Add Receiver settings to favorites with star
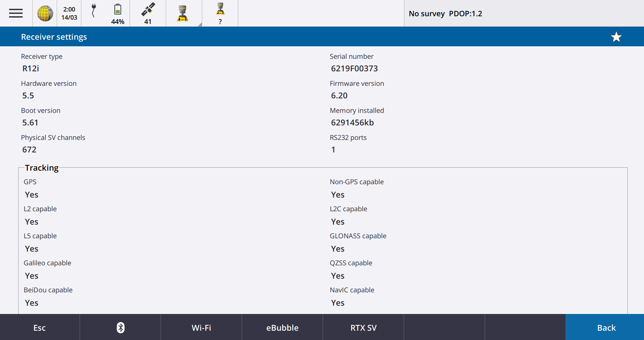 616,37
